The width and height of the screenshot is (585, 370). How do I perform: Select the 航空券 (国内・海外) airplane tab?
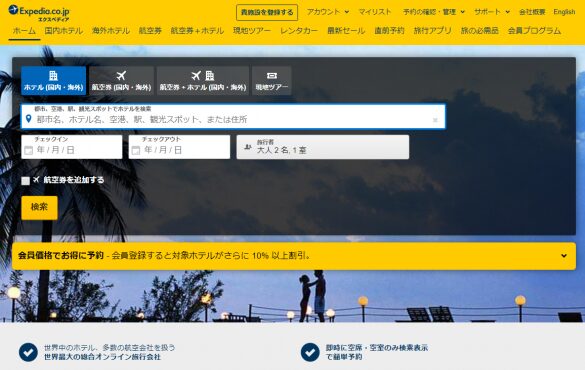pyautogui.click(x=121, y=81)
